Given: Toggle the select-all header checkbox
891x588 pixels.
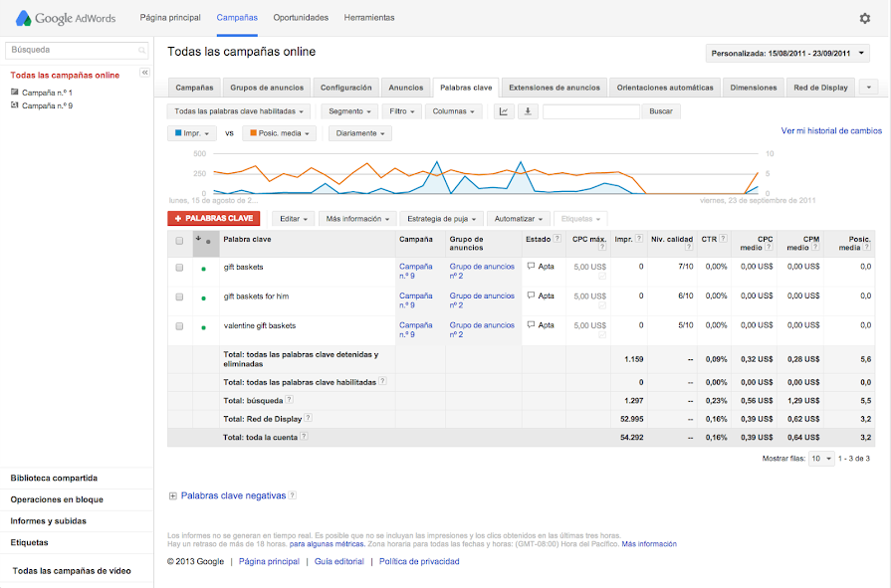Looking at the screenshot, I should tap(179, 240).
